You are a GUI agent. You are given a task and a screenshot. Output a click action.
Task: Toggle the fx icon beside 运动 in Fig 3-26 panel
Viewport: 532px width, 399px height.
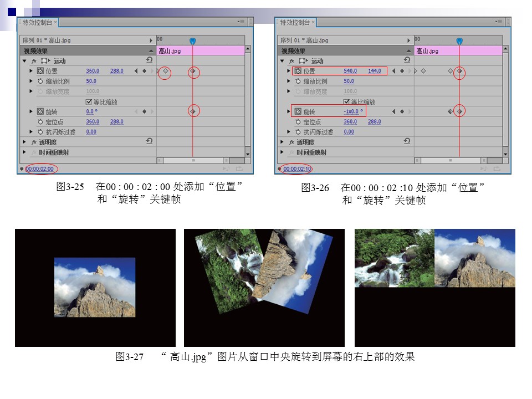click(292, 61)
